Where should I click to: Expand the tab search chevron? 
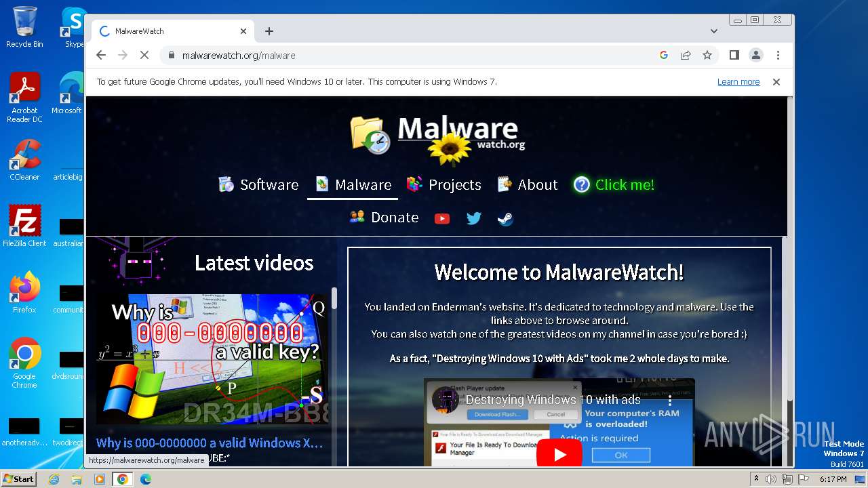714,31
